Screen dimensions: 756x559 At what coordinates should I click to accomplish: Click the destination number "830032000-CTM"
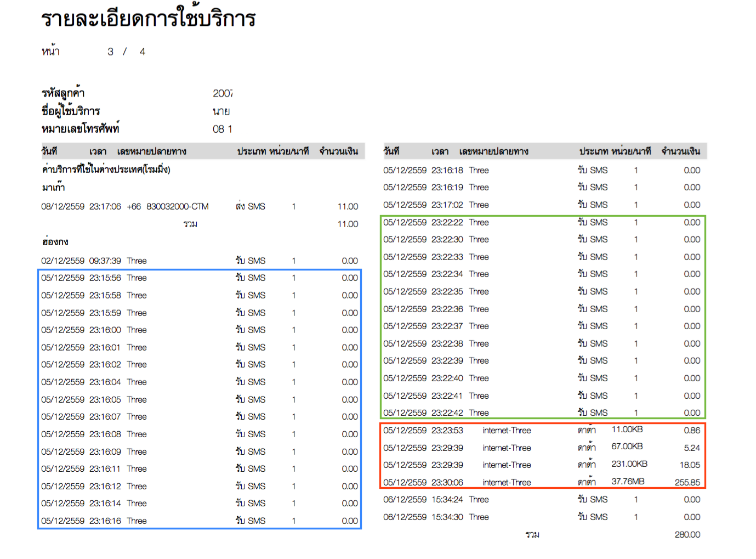point(178,207)
